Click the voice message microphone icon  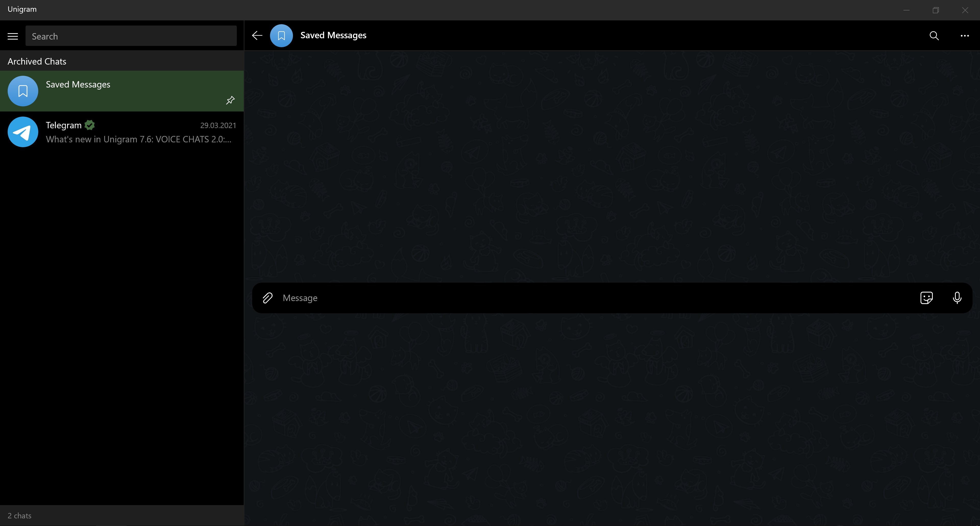coord(957,298)
